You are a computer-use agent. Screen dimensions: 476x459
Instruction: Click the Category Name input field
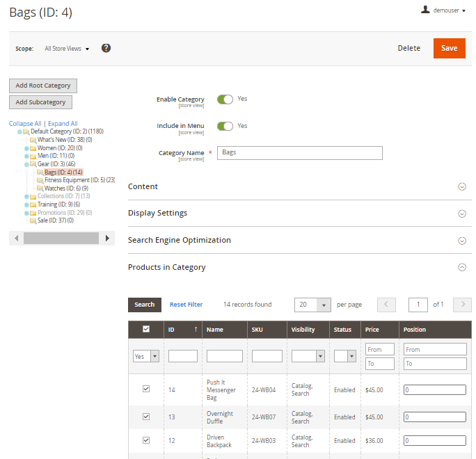point(299,153)
